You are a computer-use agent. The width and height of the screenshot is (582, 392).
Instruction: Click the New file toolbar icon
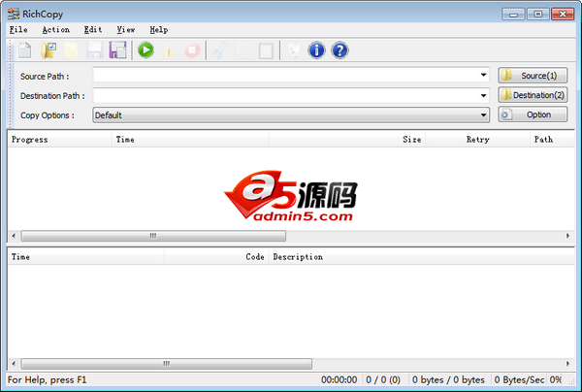pos(25,50)
